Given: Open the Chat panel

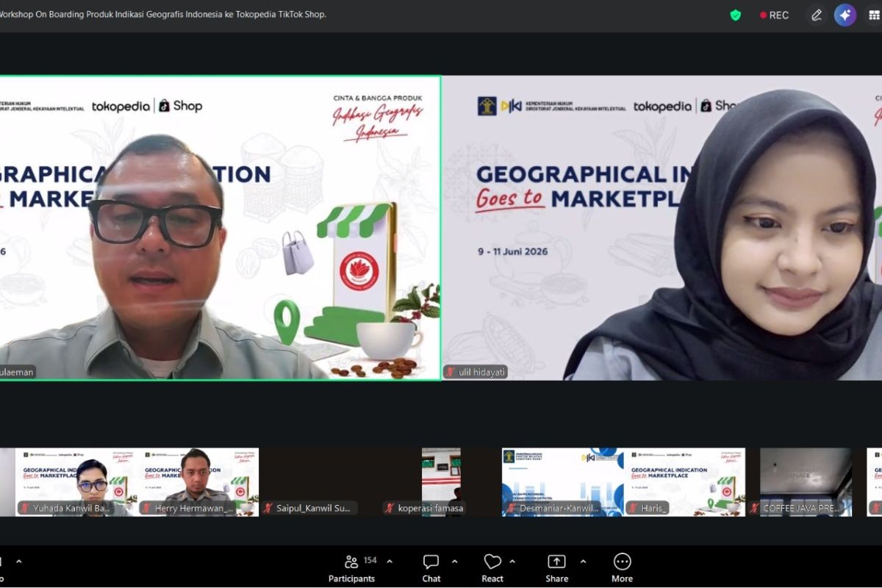Looking at the screenshot, I should point(431,568).
